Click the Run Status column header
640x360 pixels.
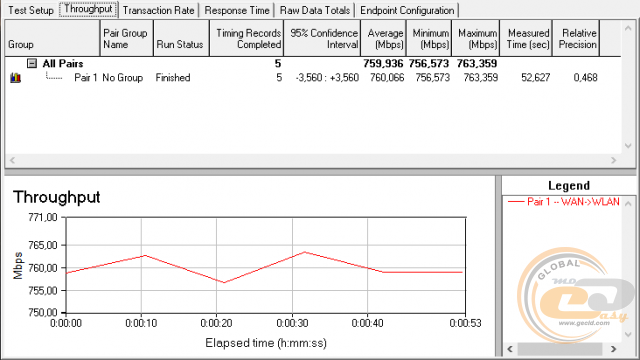click(181, 38)
